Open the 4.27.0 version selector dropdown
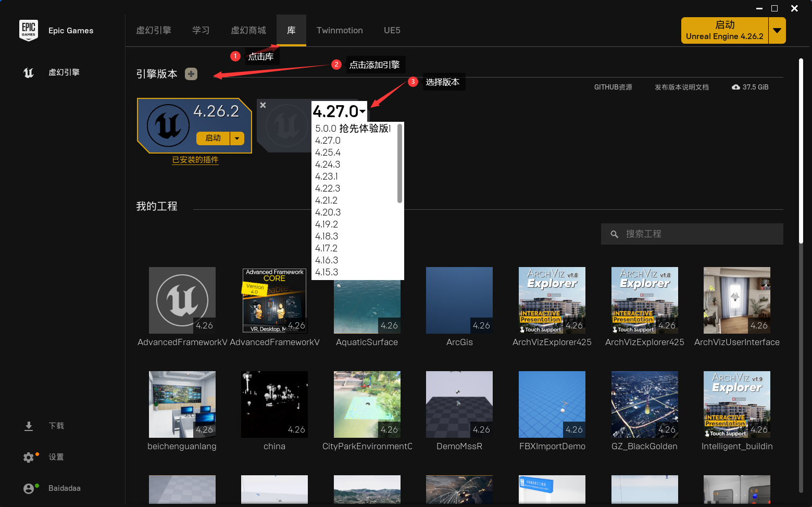812x507 pixels. (339, 111)
